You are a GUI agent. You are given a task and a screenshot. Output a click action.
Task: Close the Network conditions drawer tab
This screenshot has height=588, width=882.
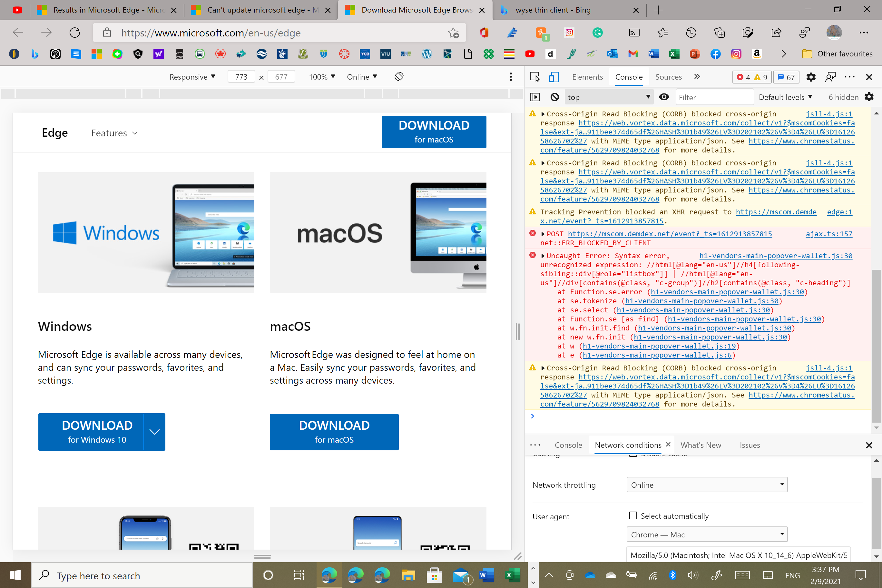tap(668, 444)
